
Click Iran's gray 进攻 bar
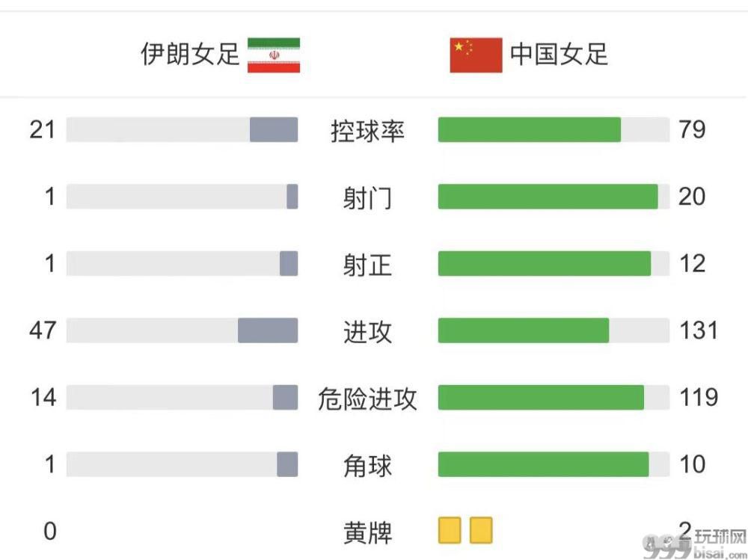pyautogui.click(x=268, y=330)
